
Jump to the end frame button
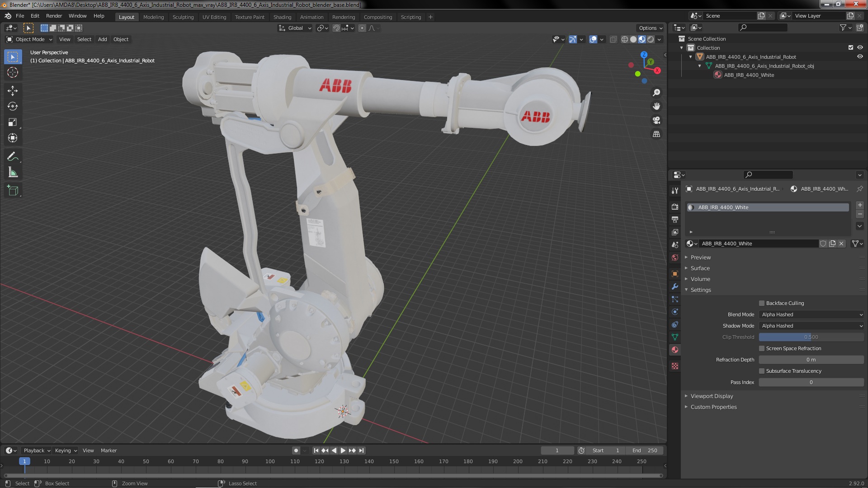click(361, 450)
